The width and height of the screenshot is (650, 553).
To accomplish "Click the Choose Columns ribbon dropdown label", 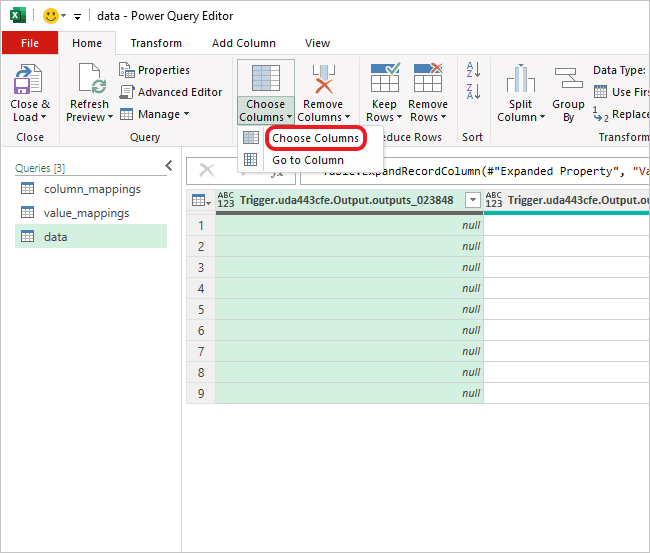I will [266, 111].
